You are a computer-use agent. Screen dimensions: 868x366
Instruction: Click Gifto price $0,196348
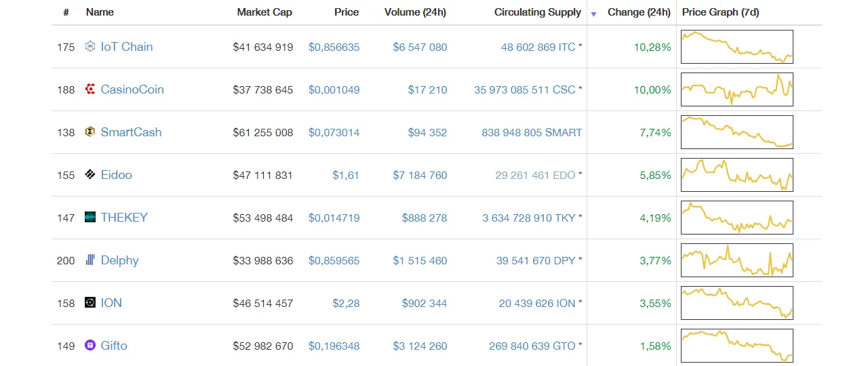click(x=334, y=346)
